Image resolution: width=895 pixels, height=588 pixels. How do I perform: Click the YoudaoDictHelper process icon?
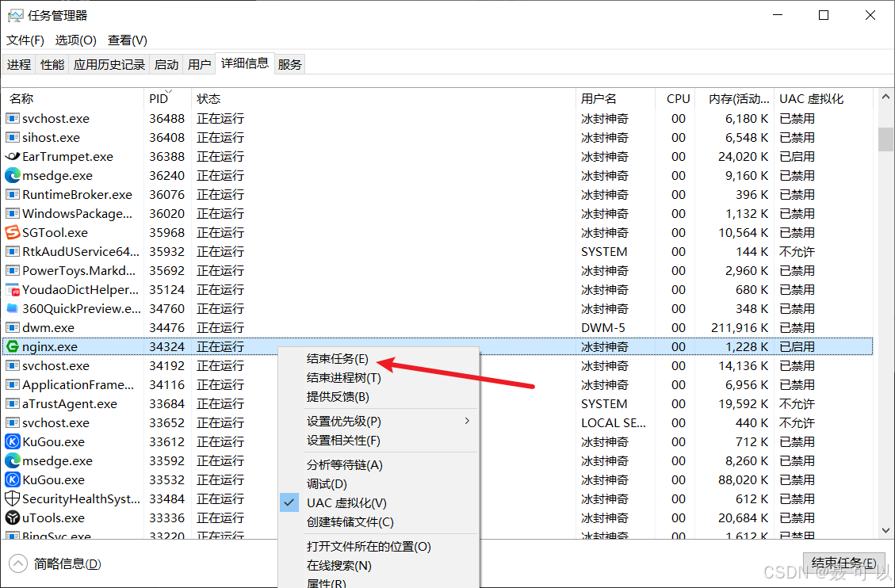click(x=12, y=290)
